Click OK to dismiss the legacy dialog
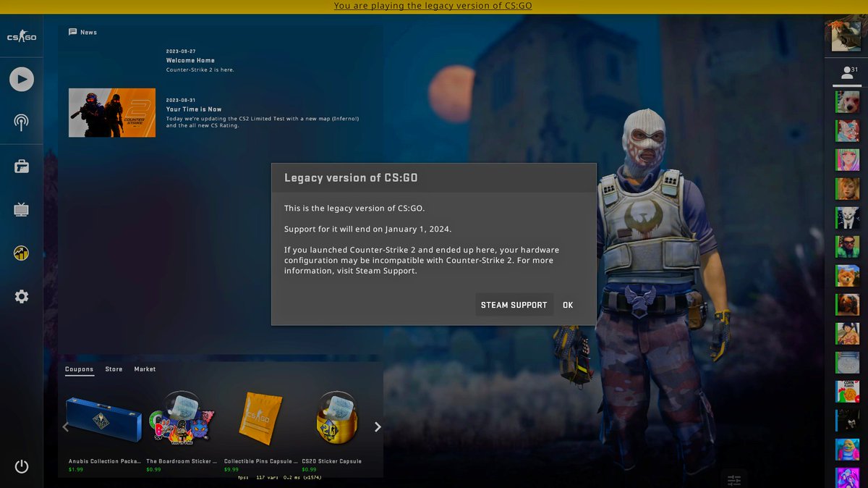Image resolution: width=868 pixels, height=488 pixels. point(568,305)
